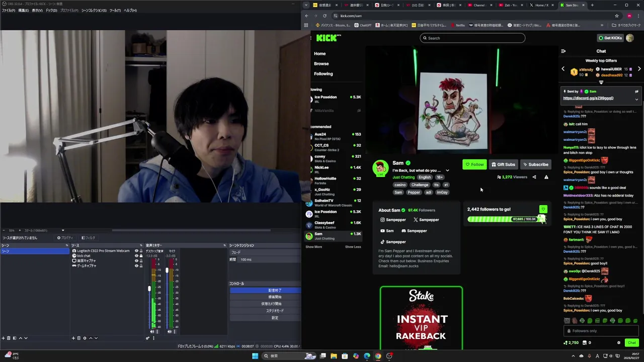Open マイク channel options menu
Screen dimensions: 644x362
[x=175, y=332]
